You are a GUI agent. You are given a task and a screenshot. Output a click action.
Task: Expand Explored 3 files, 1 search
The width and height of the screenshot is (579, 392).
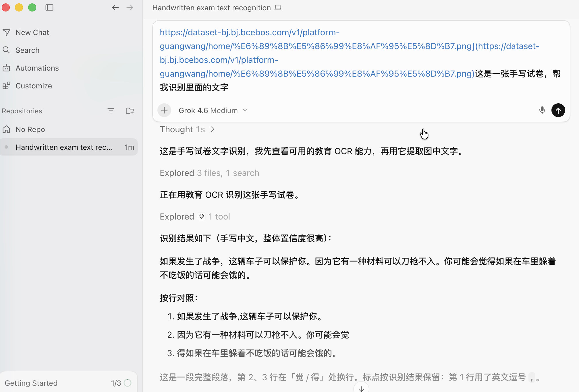coord(209,173)
